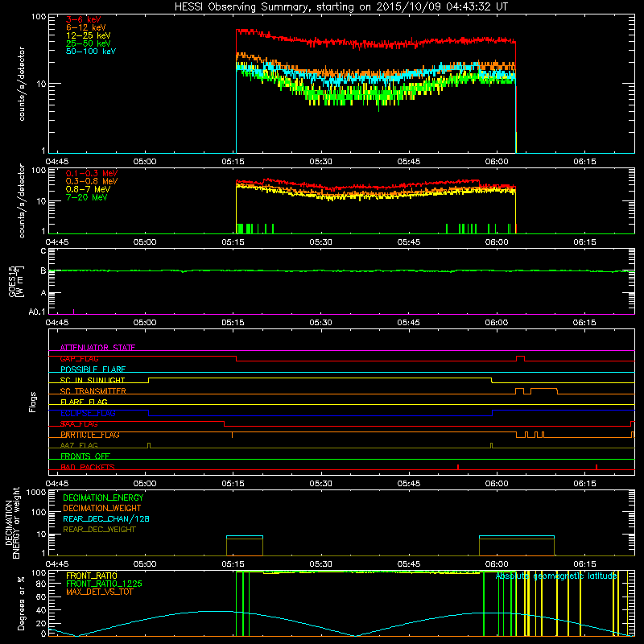Click the DECIMATION_ENERGY legend text
Screen dimensions: 644x644
[x=103, y=497]
